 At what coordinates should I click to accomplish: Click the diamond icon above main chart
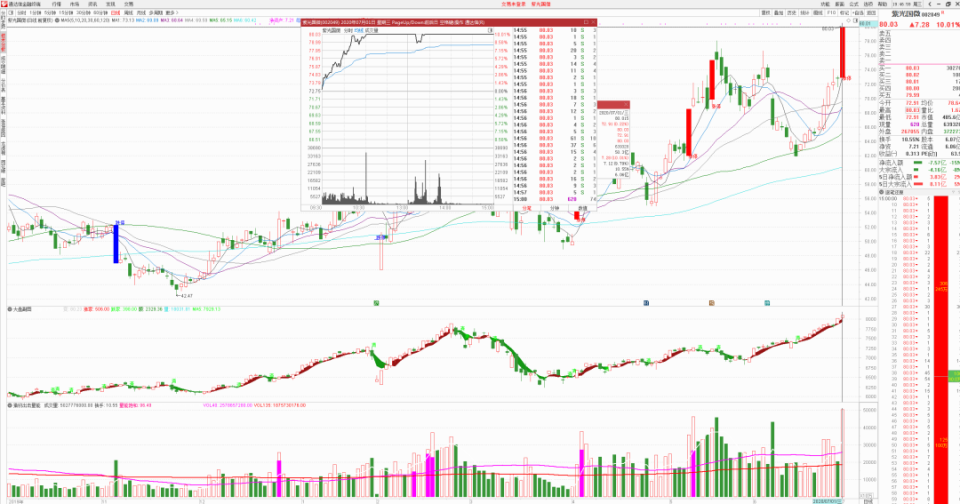(849, 20)
